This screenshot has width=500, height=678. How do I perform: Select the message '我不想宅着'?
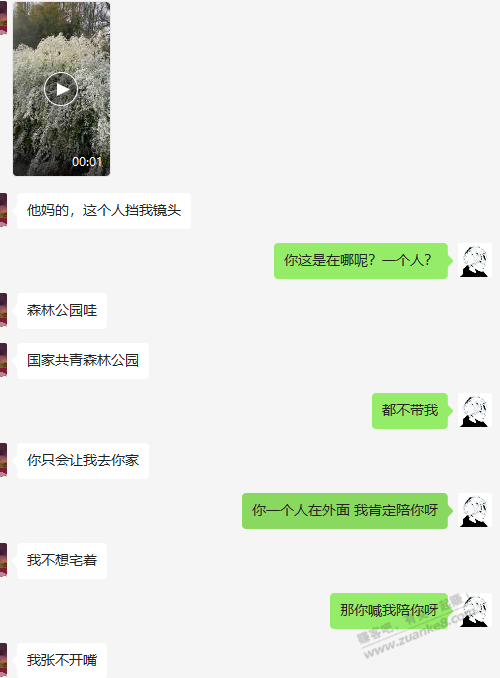tap(62, 561)
